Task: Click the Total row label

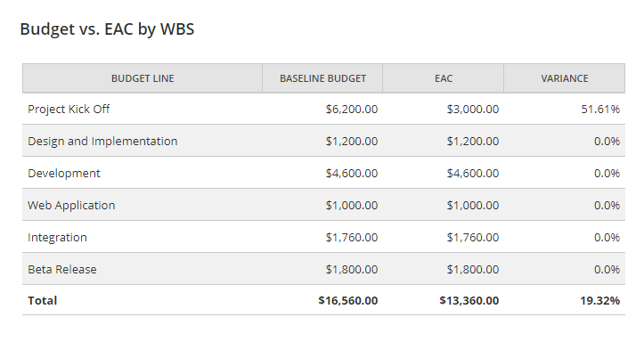Action: [42, 301]
